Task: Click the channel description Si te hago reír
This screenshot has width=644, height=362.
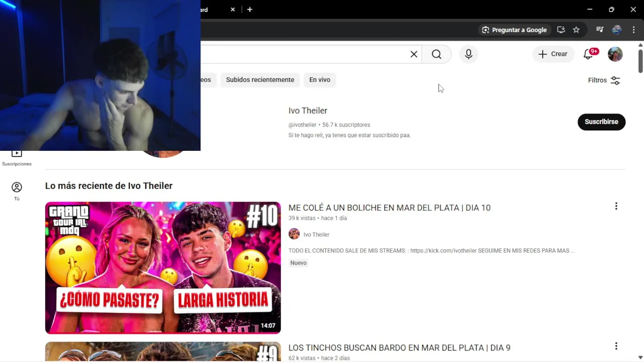Action: pos(350,135)
